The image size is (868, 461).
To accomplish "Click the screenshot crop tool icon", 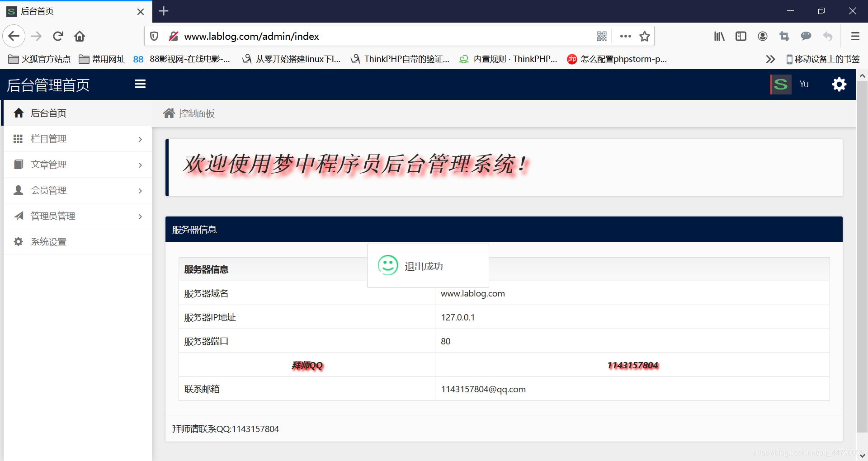I will (x=784, y=36).
